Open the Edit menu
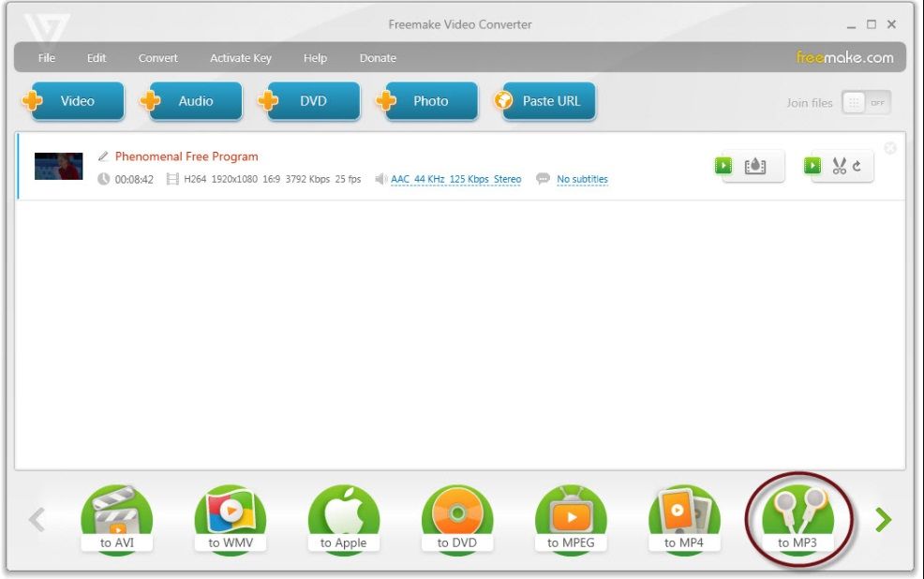The image size is (924, 579). click(97, 58)
